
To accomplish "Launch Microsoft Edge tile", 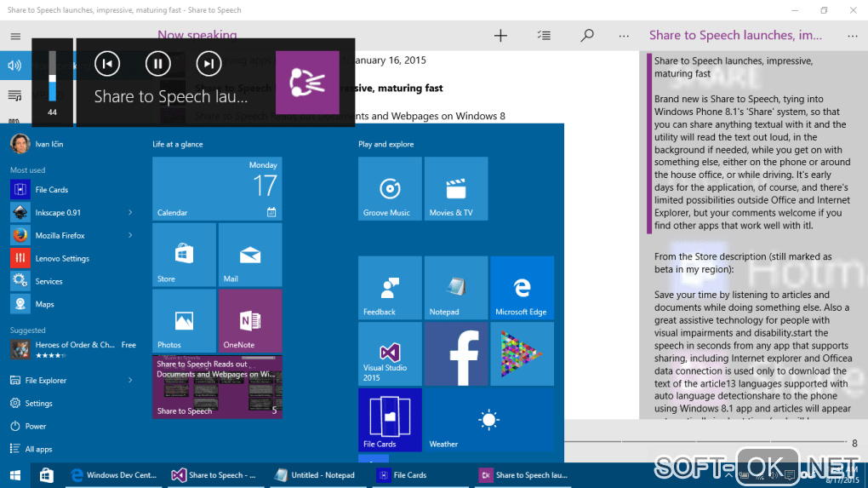I will pyautogui.click(x=522, y=288).
